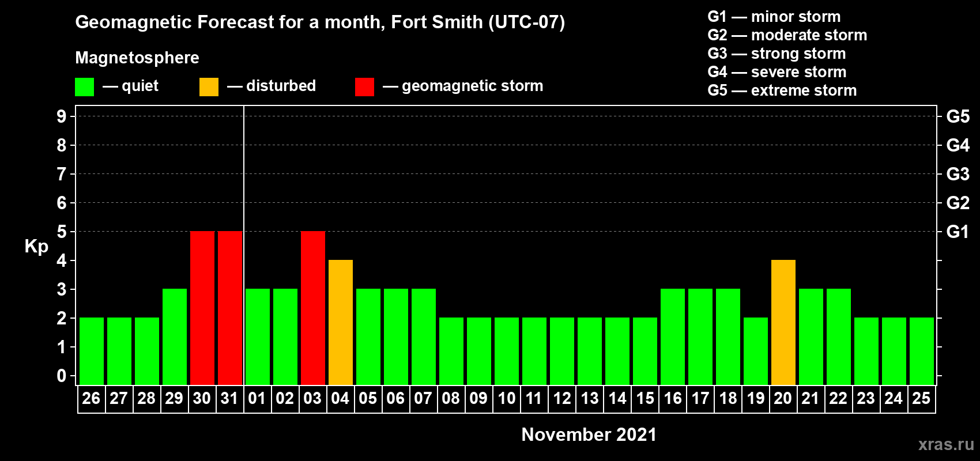This screenshot has height=461, width=980.
Task: Select the red bar for day 31
Action: coord(230,308)
